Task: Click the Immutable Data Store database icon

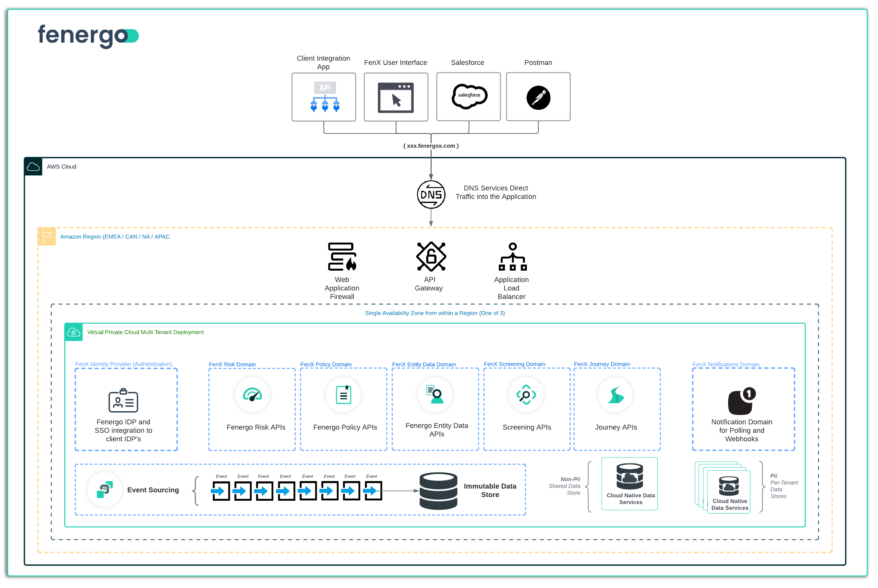Action: click(438, 491)
